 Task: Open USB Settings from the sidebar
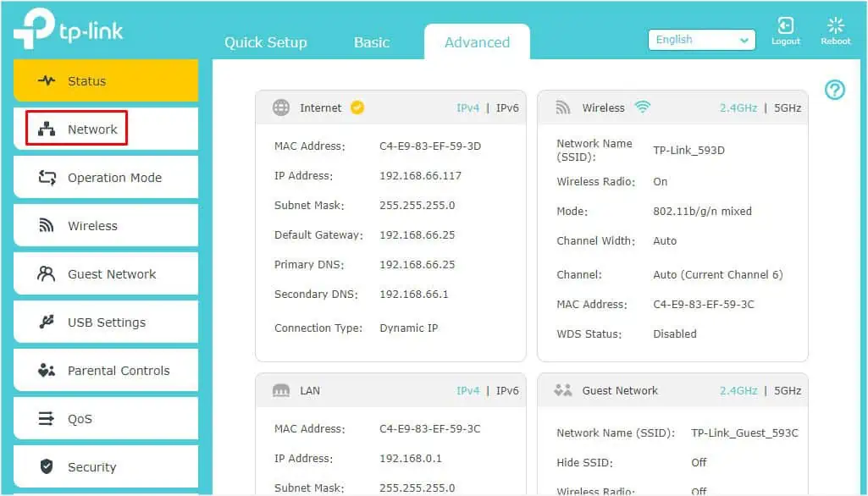pyautogui.click(x=106, y=322)
